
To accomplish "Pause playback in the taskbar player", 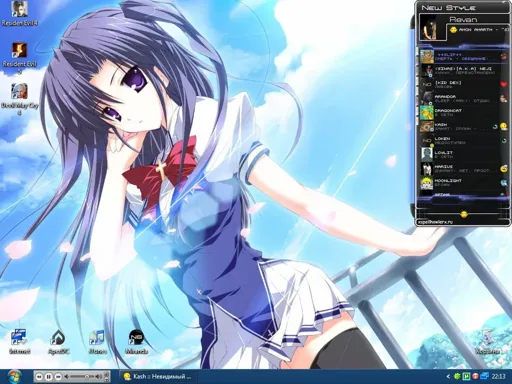I will pos(48,377).
